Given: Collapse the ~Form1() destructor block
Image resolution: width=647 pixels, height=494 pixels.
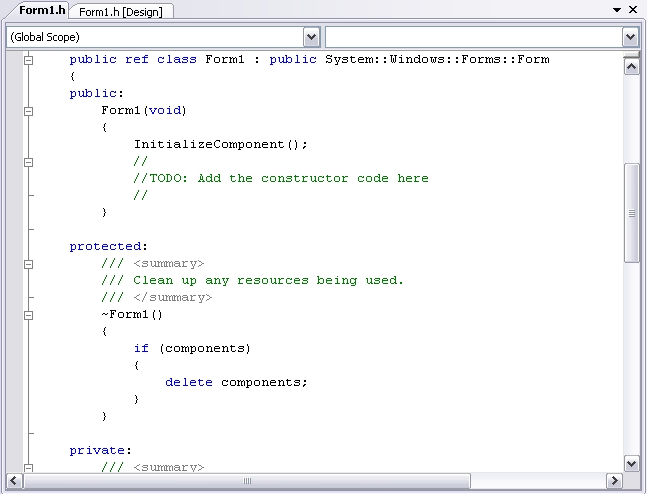Looking at the screenshot, I should (x=28, y=315).
